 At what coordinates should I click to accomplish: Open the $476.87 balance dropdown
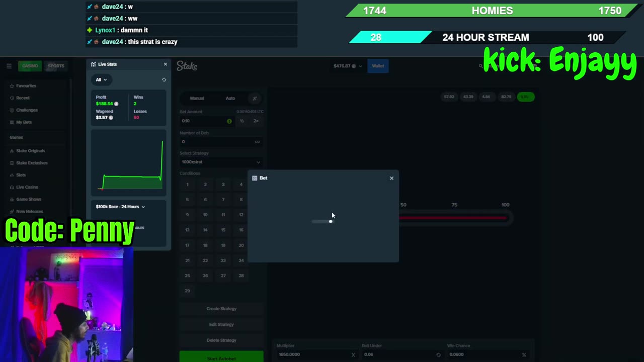click(x=347, y=66)
